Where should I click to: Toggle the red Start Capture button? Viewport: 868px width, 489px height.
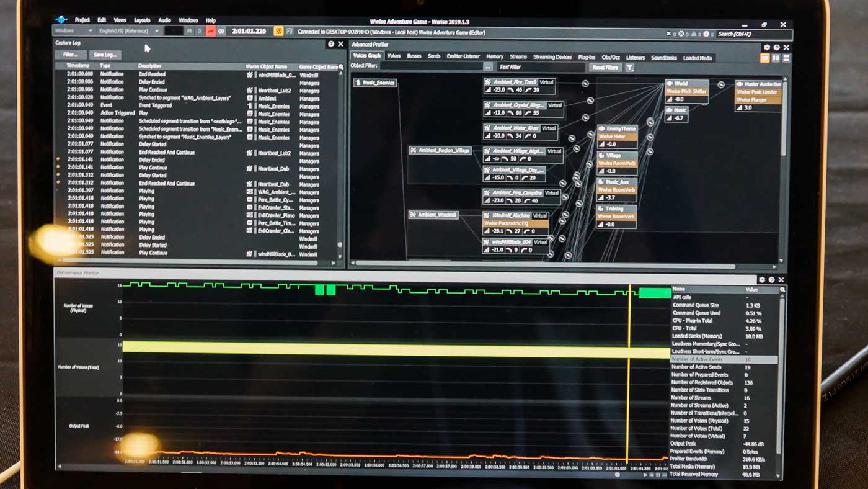pyautogui.click(x=211, y=30)
